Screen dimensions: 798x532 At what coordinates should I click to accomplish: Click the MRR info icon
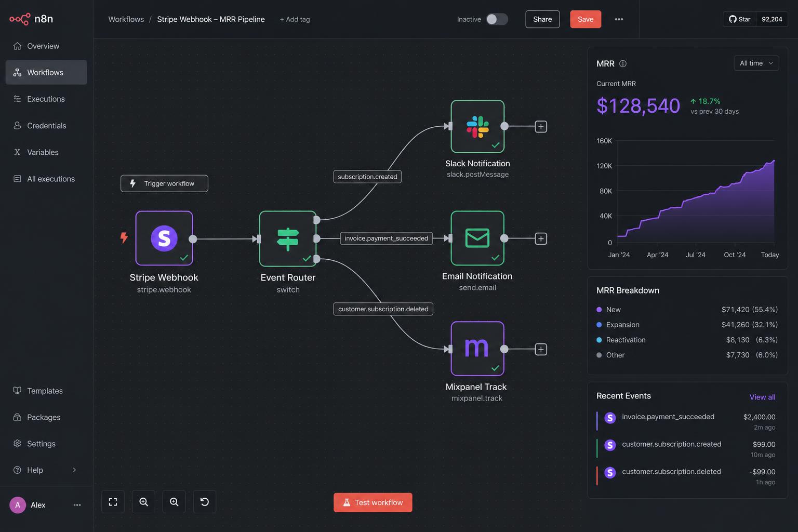tap(623, 64)
